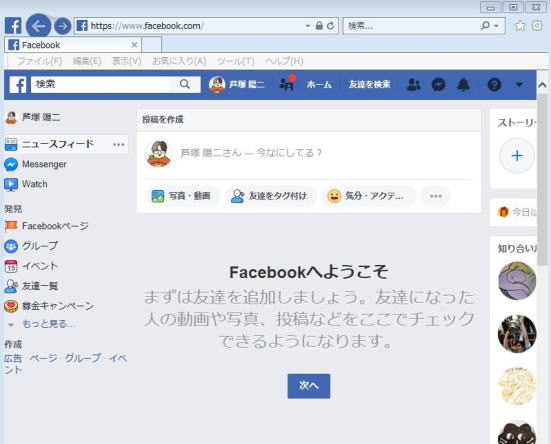Add a story with the plus icon

(517, 155)
